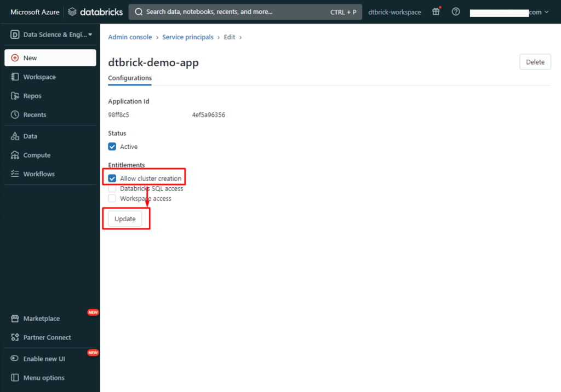Open Menu options in sidebar

(x=43, y=378)
